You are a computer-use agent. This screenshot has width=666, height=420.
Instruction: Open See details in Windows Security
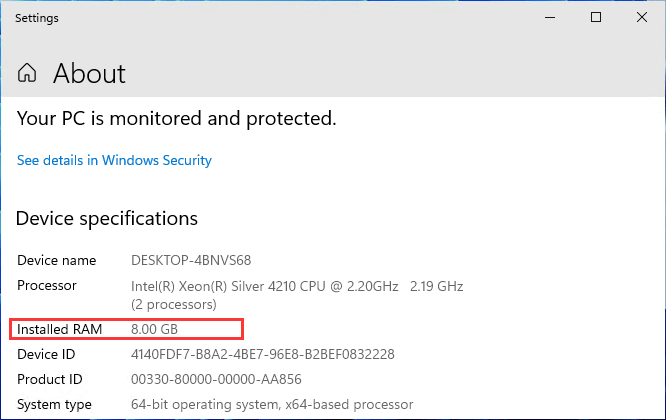(x=114, y=160)
